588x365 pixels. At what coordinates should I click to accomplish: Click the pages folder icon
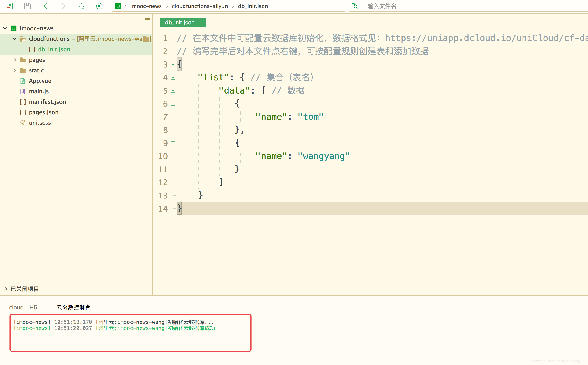tap(23, 60)
